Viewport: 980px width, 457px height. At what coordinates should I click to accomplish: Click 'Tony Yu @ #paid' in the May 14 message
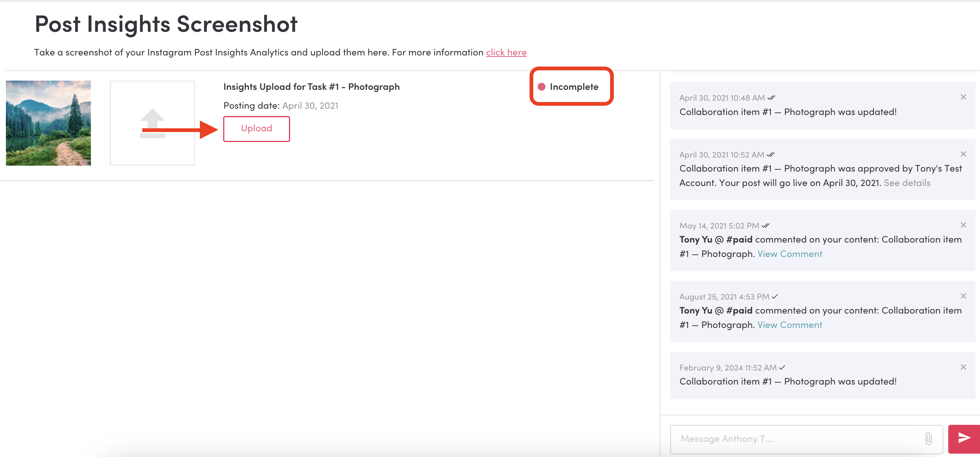tap(715, 240)
